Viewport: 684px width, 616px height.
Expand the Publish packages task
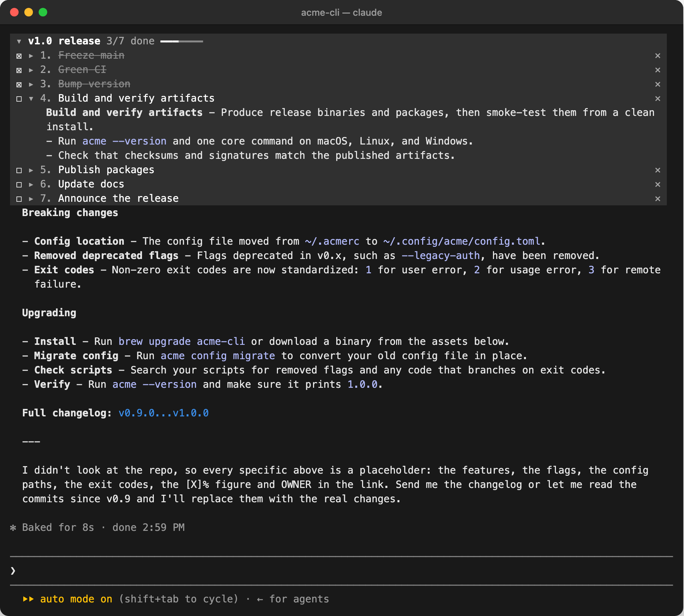coord(31,170)
